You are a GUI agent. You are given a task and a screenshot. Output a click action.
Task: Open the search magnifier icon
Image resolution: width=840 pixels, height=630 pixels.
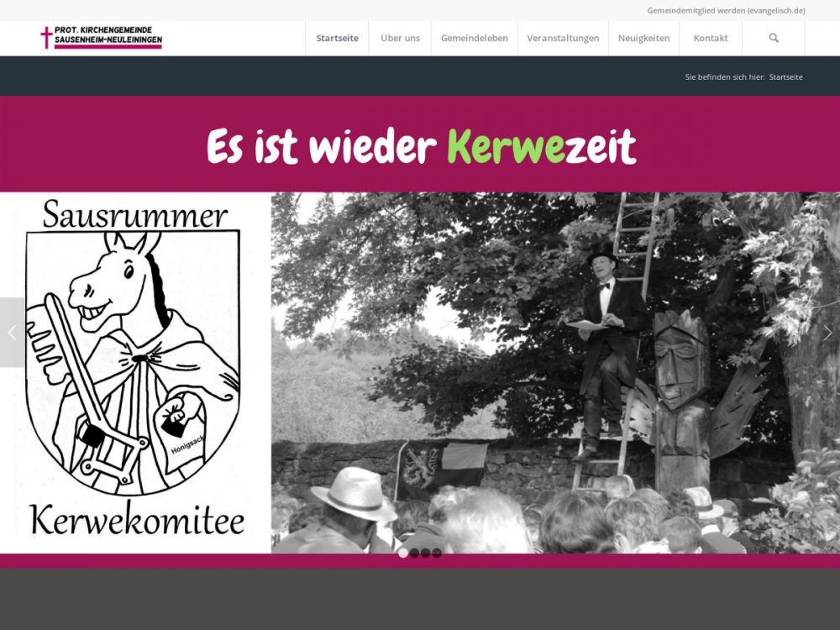(x=774, y=38)
